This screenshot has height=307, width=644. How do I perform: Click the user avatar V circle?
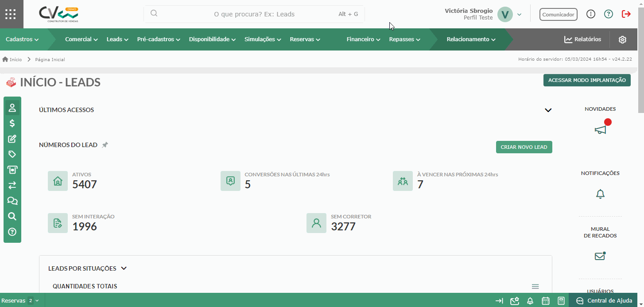[505, 14]
